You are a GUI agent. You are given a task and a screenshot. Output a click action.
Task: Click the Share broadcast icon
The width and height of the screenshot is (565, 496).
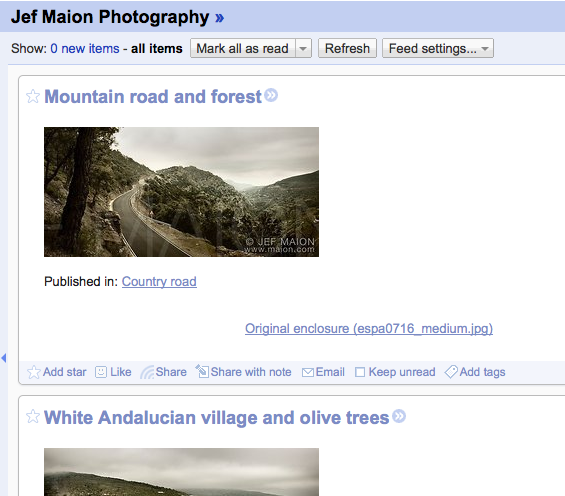147,372
